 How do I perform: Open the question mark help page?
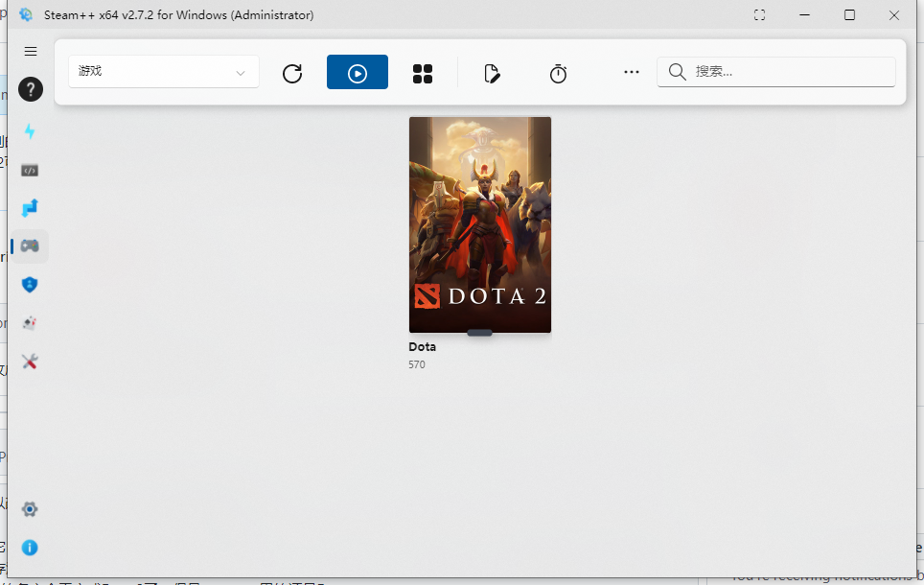[31, 89]
